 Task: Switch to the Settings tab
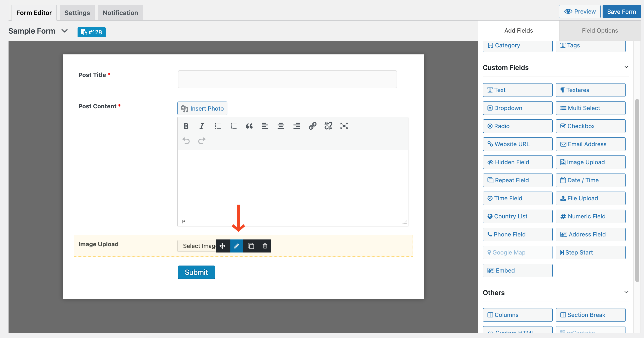pyautogui.click(x=77, y=12)
